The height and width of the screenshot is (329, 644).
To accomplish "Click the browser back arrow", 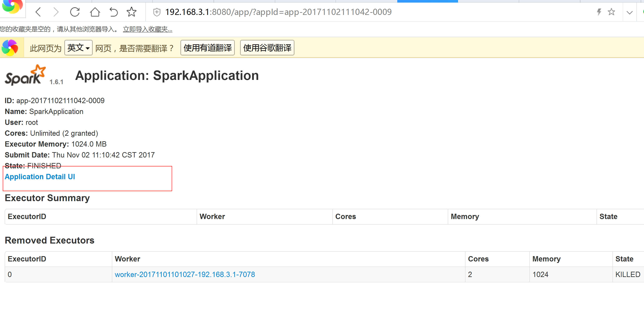I will coord(38,12).
